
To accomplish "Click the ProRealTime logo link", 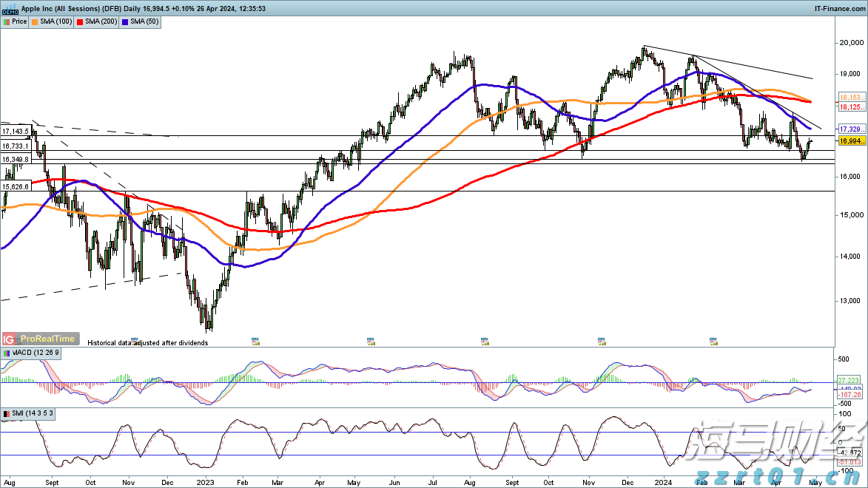I will pyautogui.click(x=46, y=339).
